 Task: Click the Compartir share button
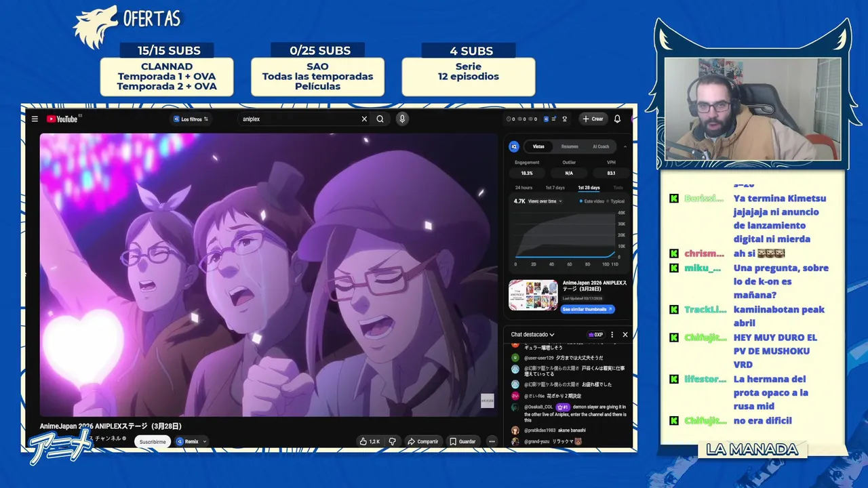click(x=422, y=442)
